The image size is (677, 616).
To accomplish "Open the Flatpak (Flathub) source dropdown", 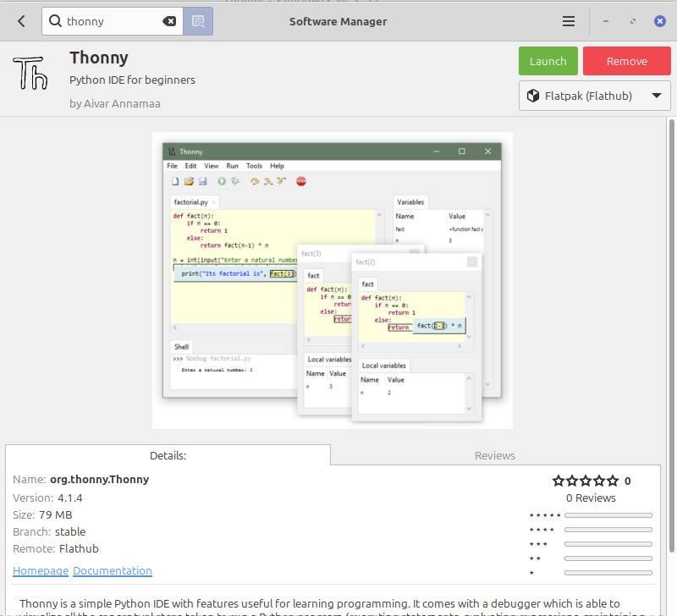I will tap(595, 96).
